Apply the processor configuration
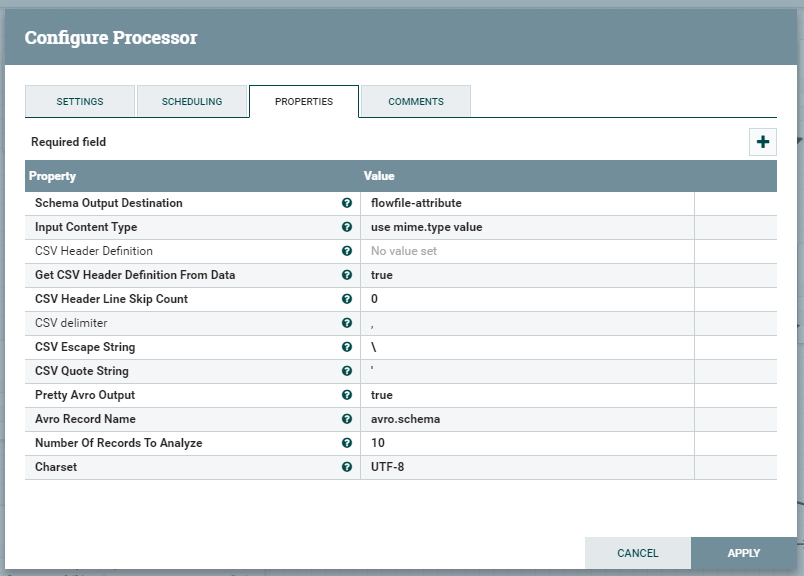This screenshot has height=576, width=804. (743, 553)
